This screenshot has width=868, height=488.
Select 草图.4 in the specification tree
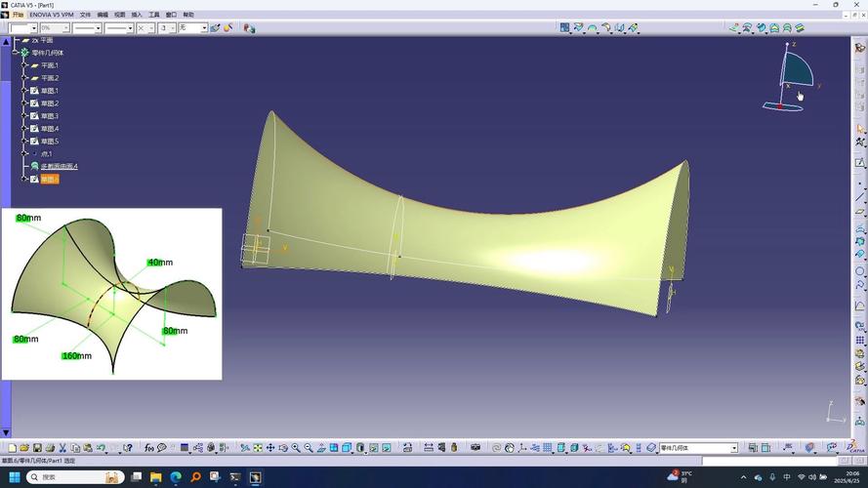tap(49, 129)
